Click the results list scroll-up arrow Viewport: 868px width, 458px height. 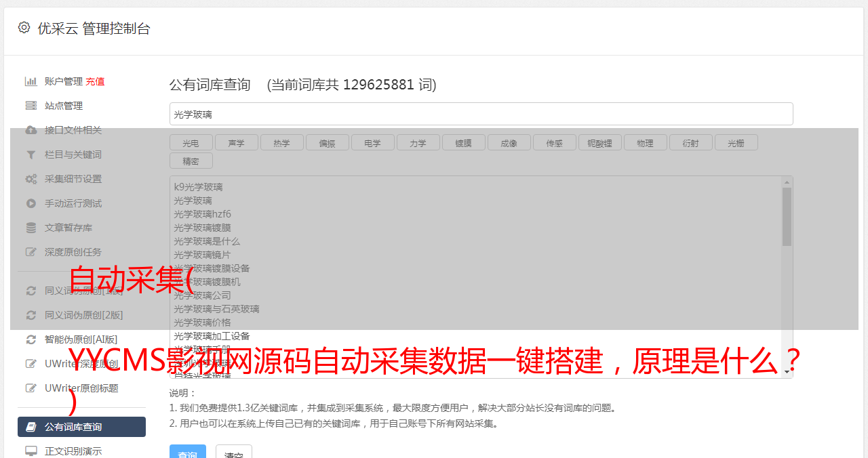[787, 182]
